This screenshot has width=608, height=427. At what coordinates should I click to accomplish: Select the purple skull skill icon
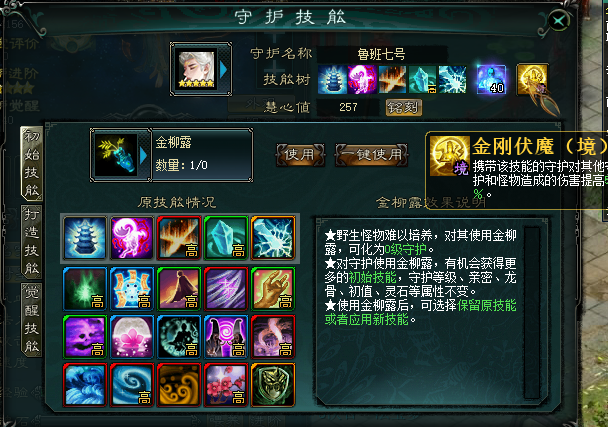[85, 337]
